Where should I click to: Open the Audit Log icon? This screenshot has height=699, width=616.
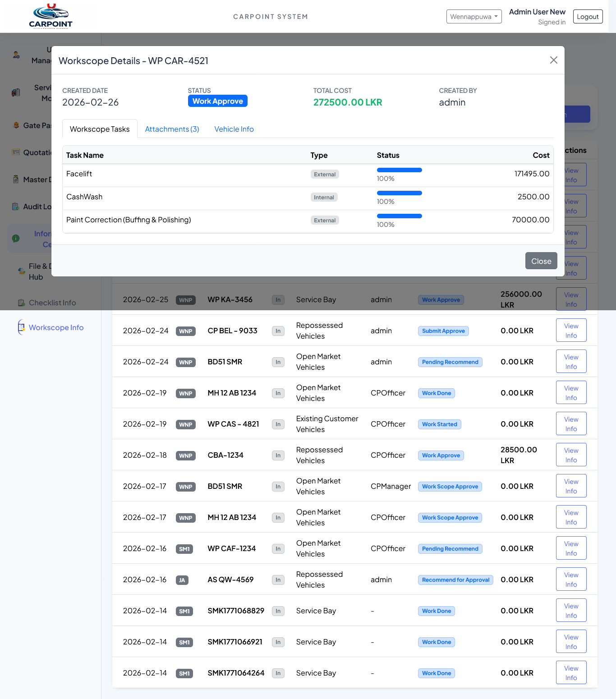point(15,206)
